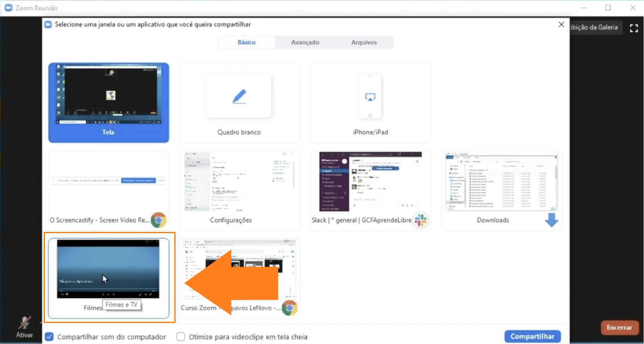Toggle Compartilhar som do computador checkbox
This screenshot has height=344, width=644.
[x=49, y=336]
